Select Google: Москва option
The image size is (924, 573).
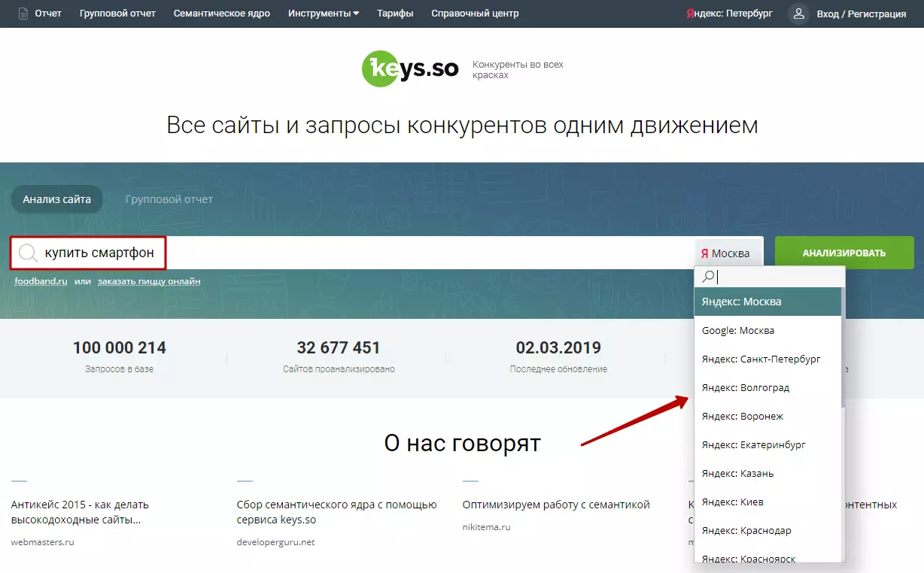click(767, 330)
